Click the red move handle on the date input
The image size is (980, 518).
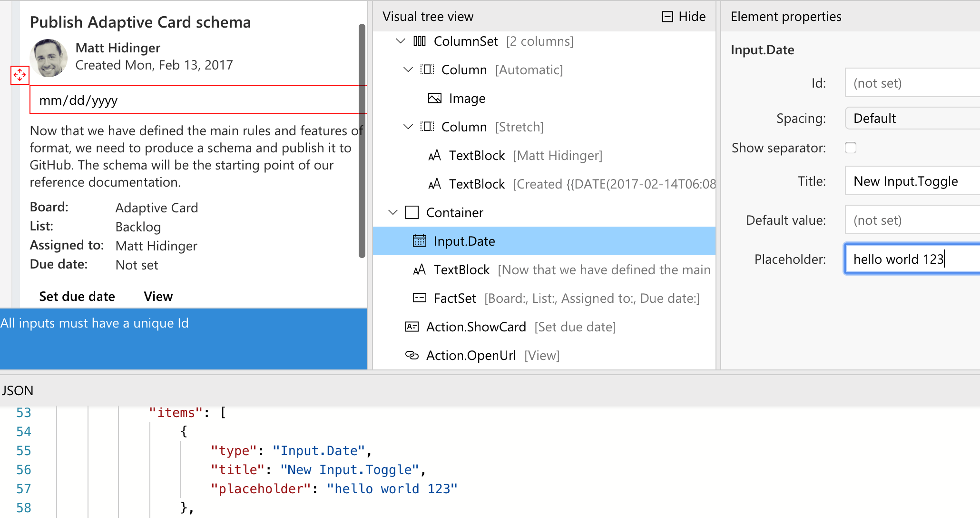click(20, 75)
